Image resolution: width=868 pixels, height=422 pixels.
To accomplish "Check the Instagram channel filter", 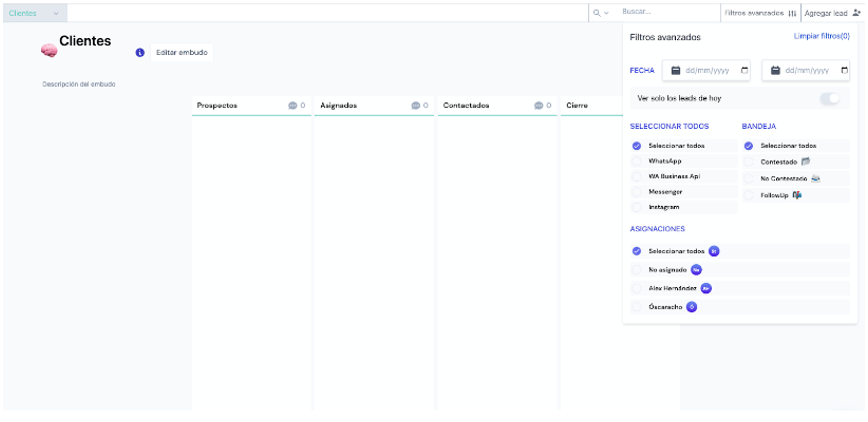I will (637, 207).
